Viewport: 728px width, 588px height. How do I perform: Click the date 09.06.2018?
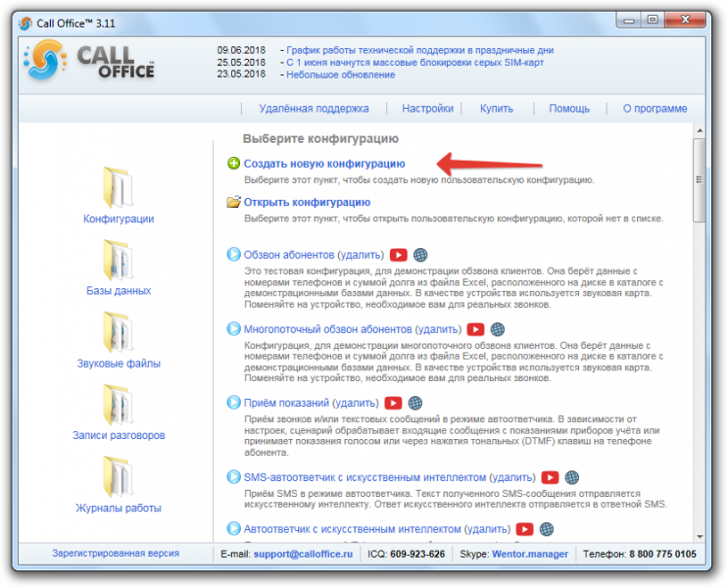coord(241,50)
